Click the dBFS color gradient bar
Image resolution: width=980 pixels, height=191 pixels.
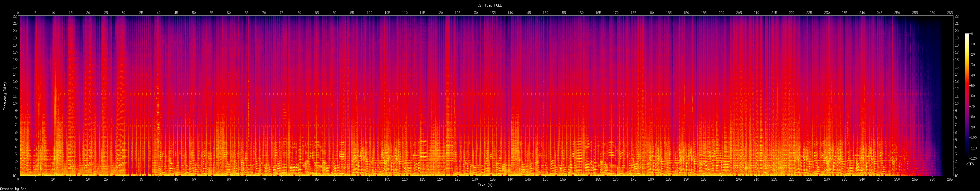pyautogui.click(x=967, y=96)
